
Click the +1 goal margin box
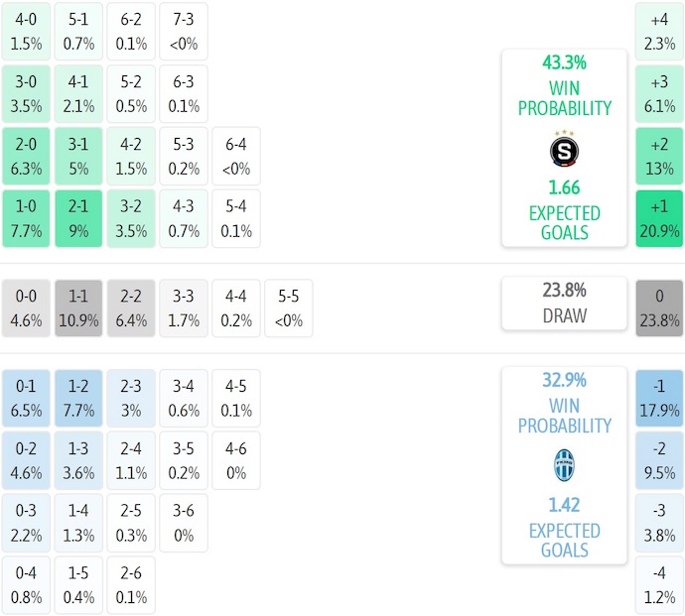point(659,218)
